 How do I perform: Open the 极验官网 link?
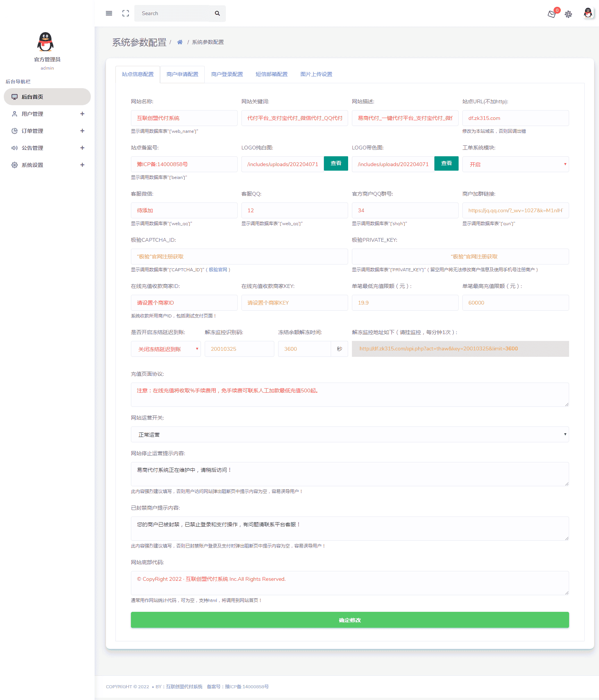click(218, 270)
